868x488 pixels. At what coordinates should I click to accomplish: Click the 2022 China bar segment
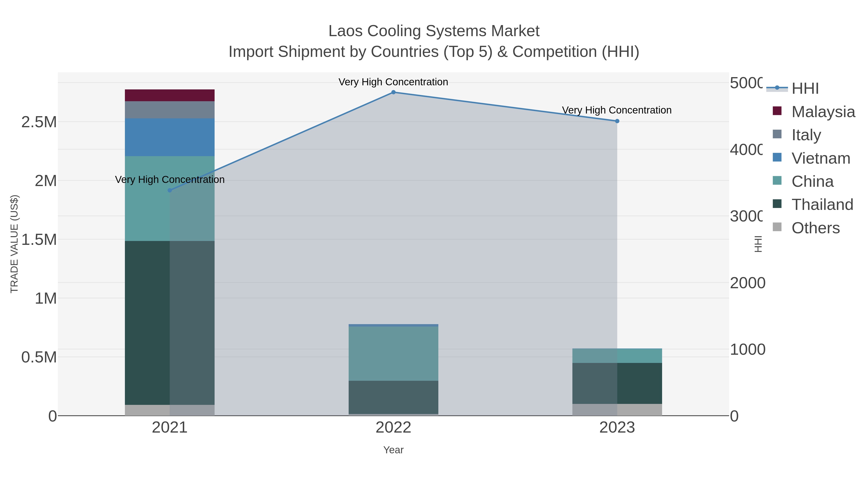(x=393, y=354)
